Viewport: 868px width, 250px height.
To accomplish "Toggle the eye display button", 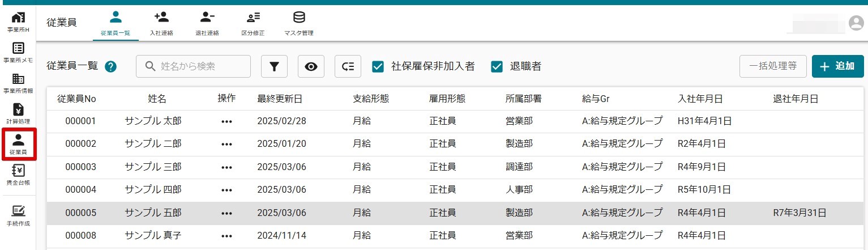I will coord(311,66).
